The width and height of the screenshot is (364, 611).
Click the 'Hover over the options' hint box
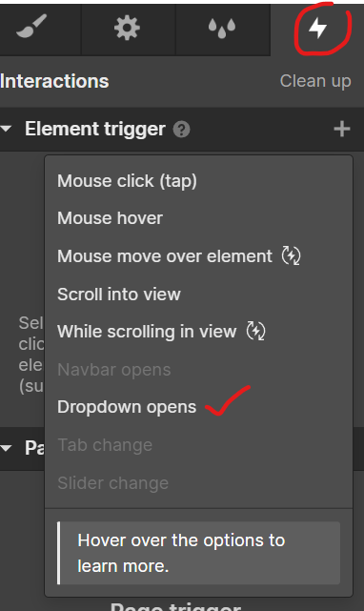point(199,553)
